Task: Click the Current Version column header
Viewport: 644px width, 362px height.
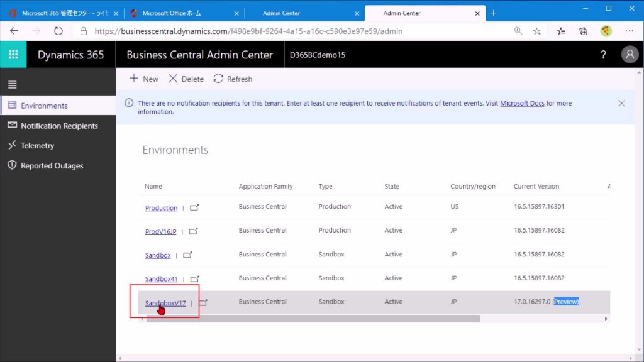Action: pos(536,186)
